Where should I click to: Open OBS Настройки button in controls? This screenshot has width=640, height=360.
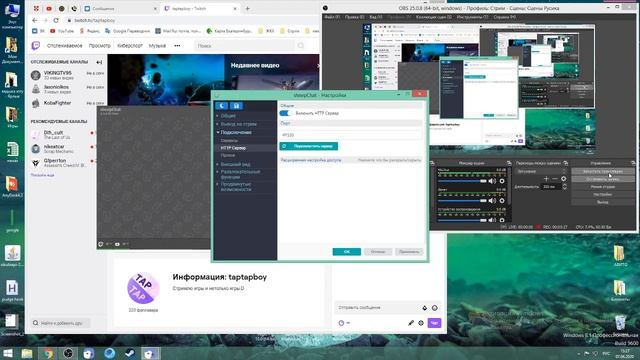coord(602,194)
